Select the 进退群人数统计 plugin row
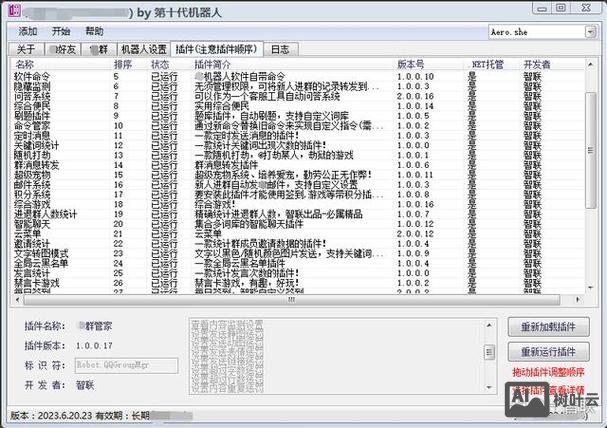Screen dimensions: 607x428 click(x=298, y=214)
